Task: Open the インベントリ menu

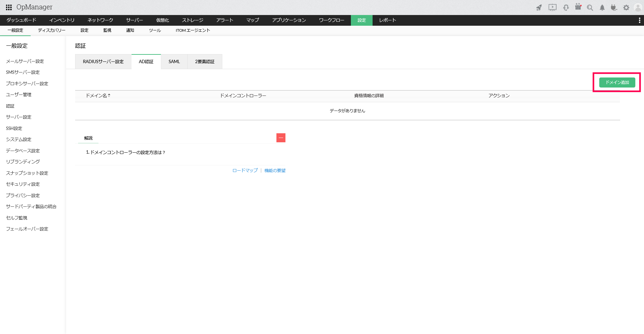Action: point(62,20)
